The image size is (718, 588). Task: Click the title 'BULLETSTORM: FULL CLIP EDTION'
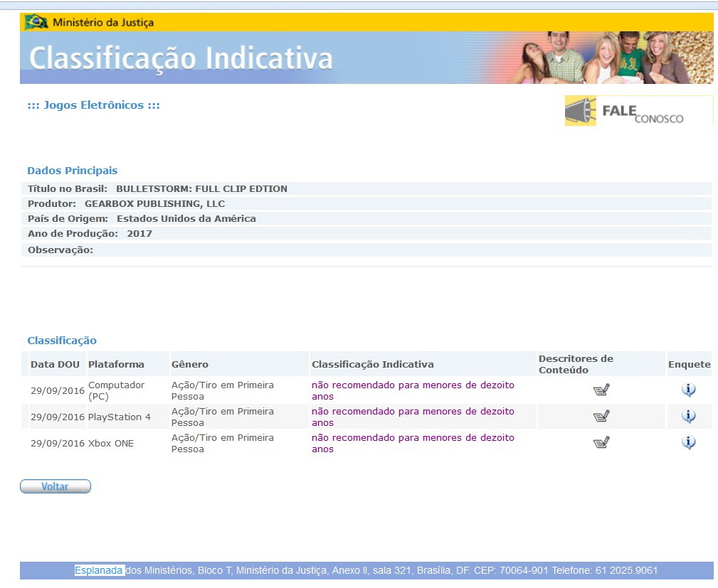(201, 188)
